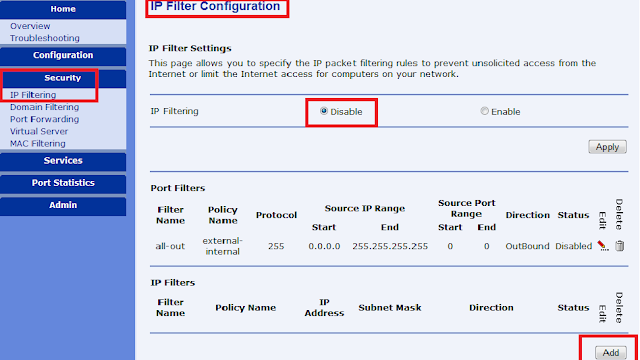This screenshot has width=640, height=360.
Task: Open the IP Filtering sidebar link
Action: point(33,95)
